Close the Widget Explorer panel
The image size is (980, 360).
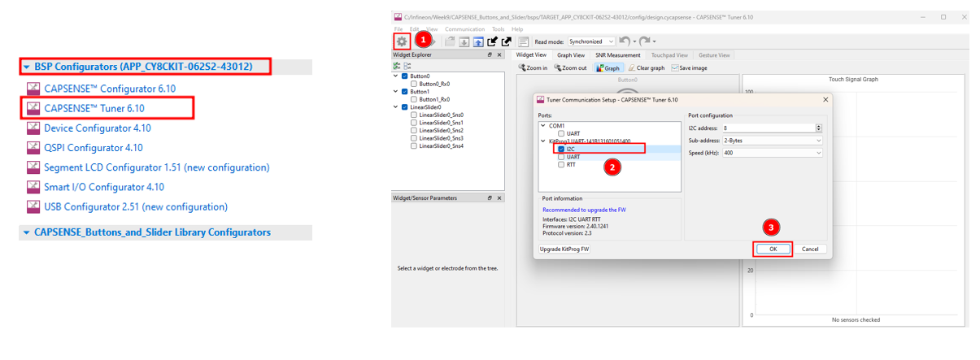point(499,55)
